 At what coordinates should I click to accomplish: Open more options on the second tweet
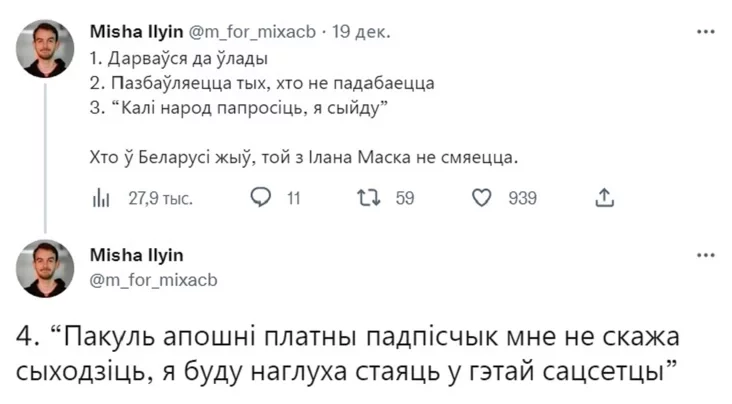pos(705,255)
